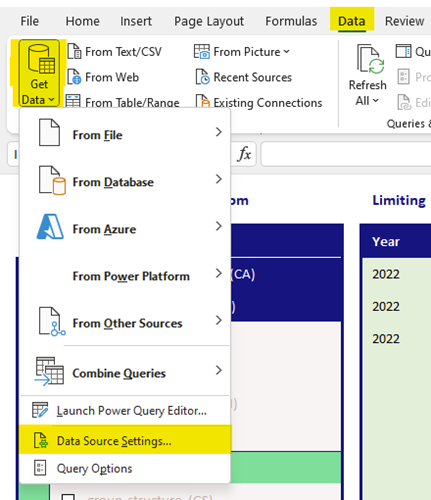The image size is (431, 500).
Task: Expand the From File submenu arrow
Action: [219, 132]
